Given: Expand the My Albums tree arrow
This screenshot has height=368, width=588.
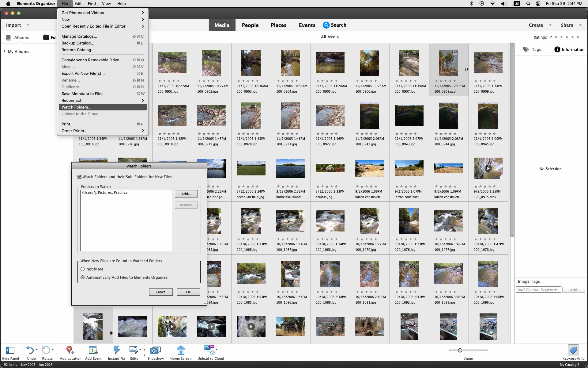Looking at the screenshot, I should [4, 51].
